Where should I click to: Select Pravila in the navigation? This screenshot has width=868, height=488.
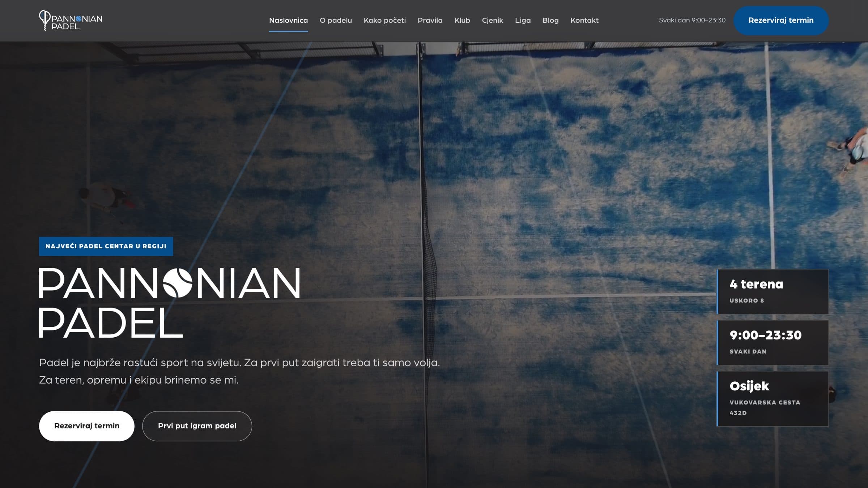pyautogui.click(x=430, y=20)
